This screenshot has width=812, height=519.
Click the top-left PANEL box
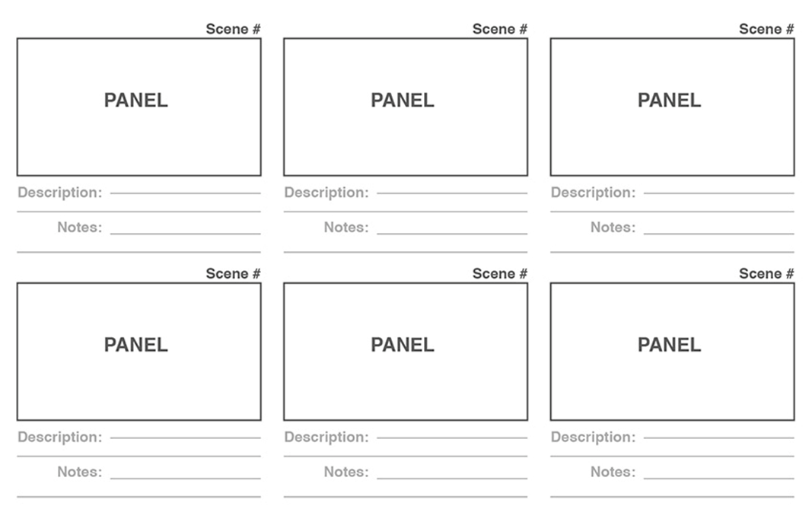139,107
